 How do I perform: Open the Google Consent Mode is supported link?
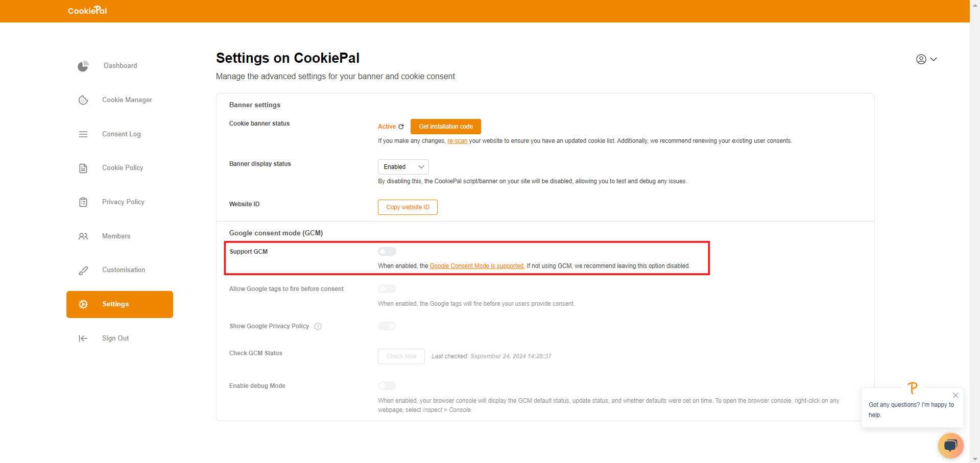477,266
